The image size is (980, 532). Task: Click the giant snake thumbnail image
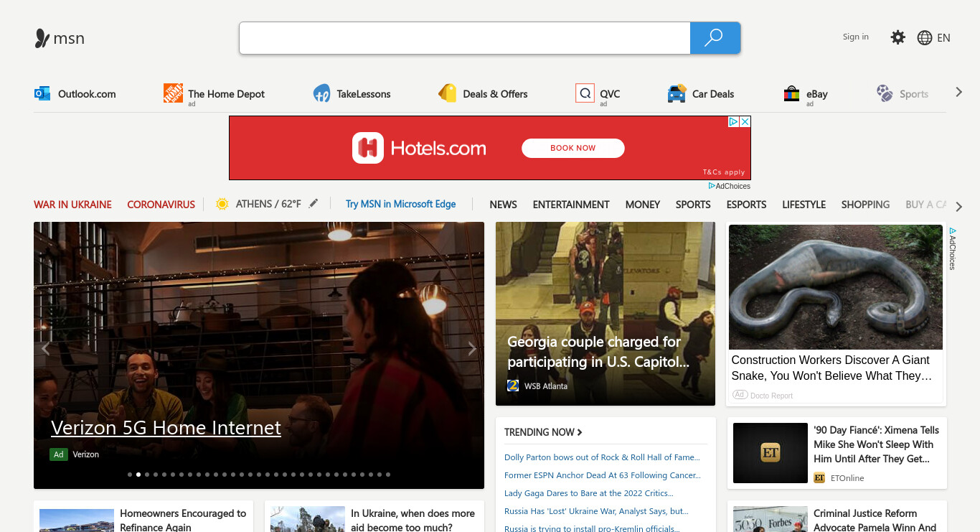[x=836, y=287]
